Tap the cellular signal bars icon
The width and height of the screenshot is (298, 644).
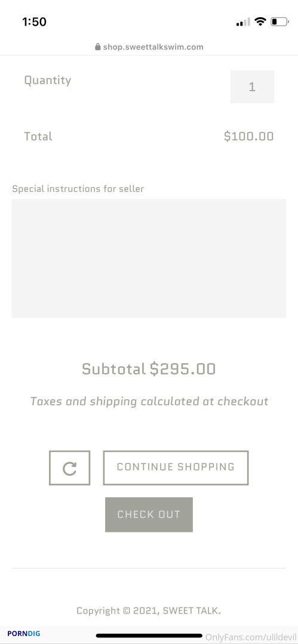coord(243,22)
